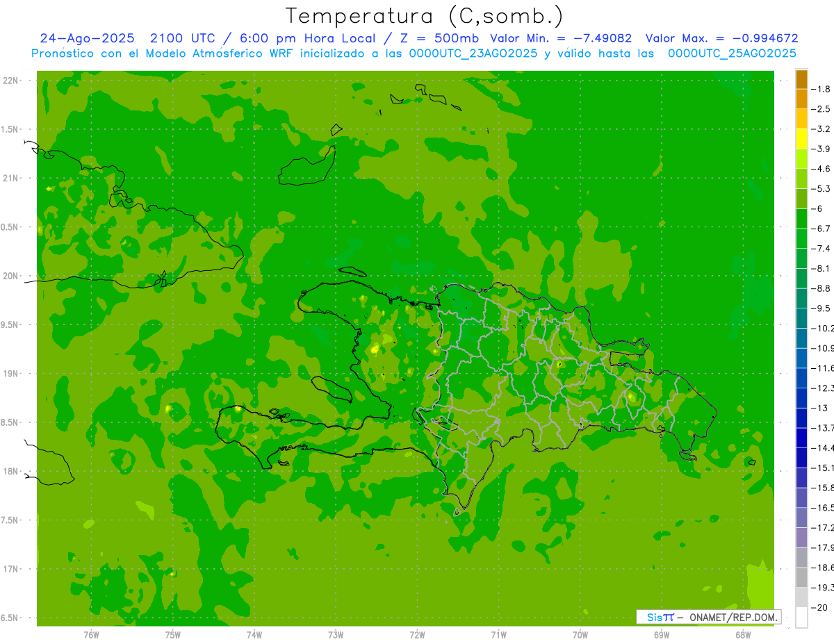Pick the orange swatch between -1.8 and -2.5

point(801,99)
